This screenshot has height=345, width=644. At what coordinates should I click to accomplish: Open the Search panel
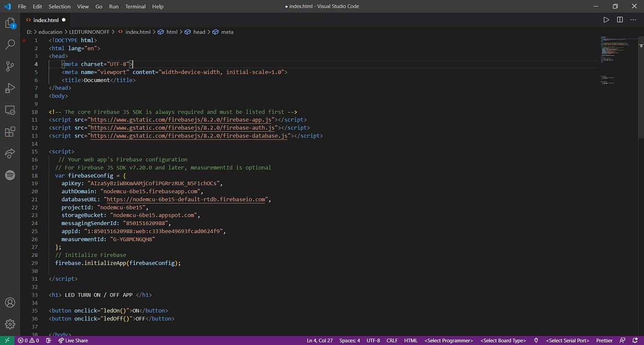click(10, 44)
